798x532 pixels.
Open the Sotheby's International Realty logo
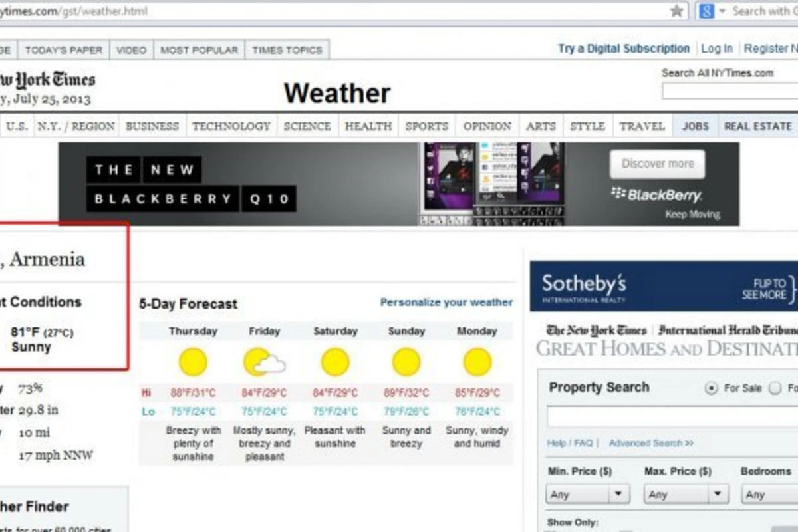(584, 287)
